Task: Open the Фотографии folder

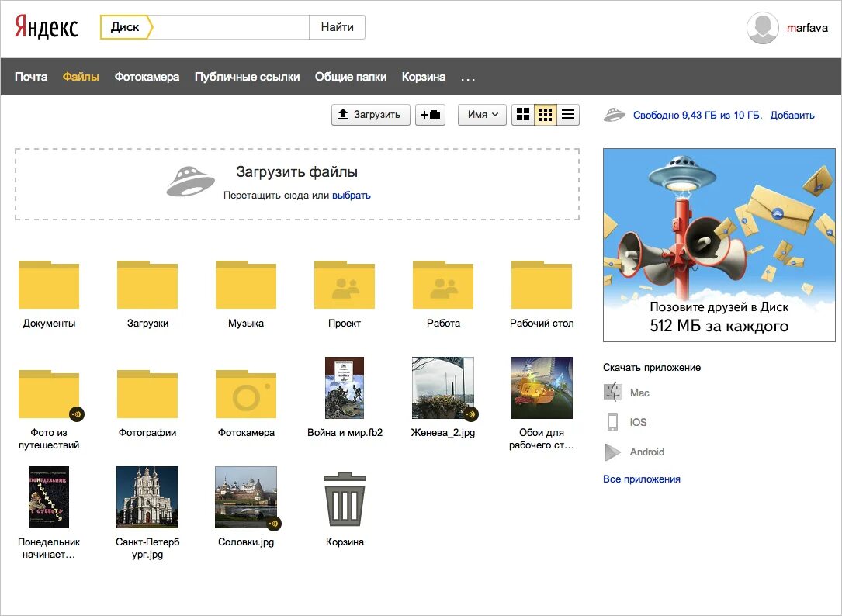Action: click(x=147, y=394)
